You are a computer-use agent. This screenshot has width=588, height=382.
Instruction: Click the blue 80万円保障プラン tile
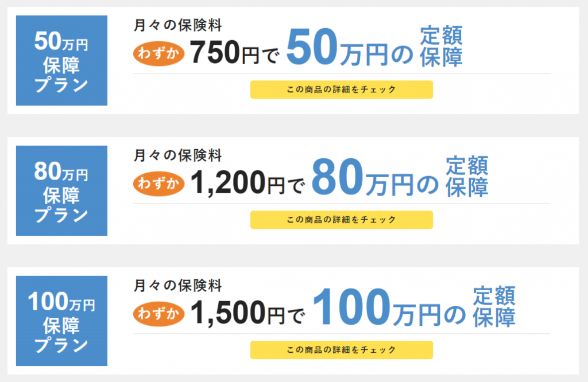(x=61, y=190)
